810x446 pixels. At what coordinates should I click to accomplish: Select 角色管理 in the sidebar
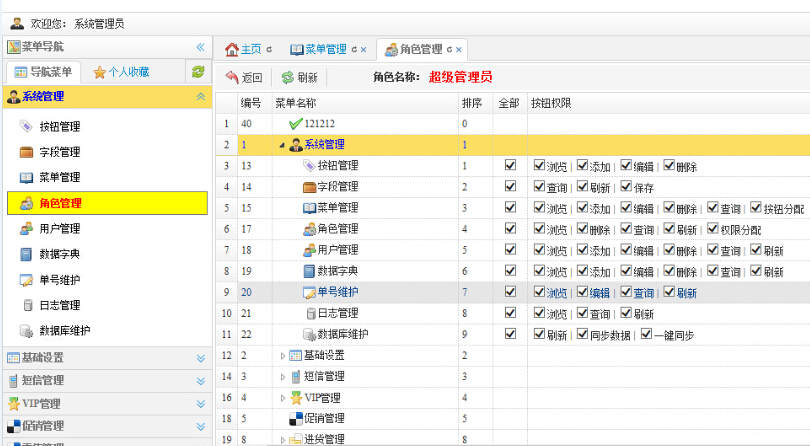click(107, 203)
